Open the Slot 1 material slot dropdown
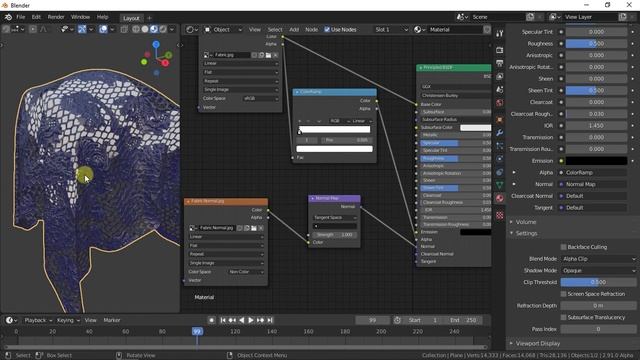Screen dimensions: 640x360 click(x=391, y=29)
